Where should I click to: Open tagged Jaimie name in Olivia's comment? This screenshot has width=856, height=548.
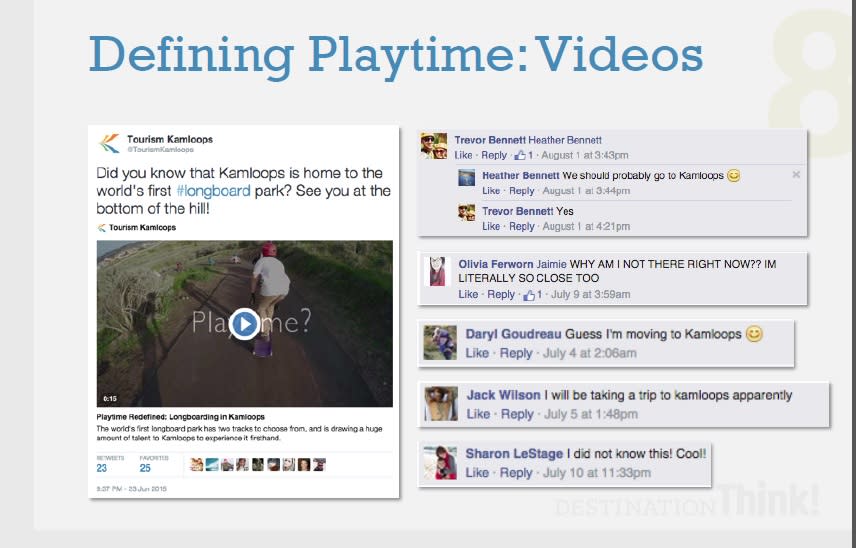[551, 264]
